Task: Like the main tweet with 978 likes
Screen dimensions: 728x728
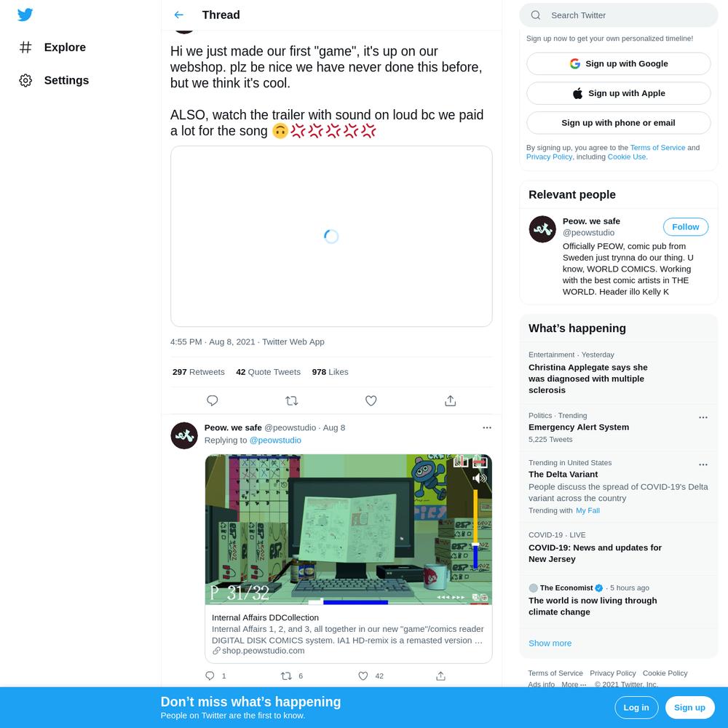Action: pyautogui.click(x=371, y=400)
